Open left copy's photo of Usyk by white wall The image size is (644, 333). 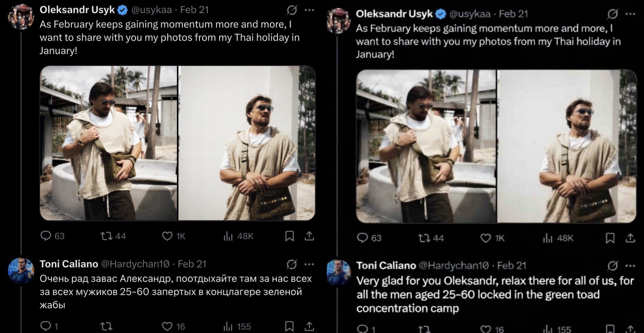click(x=247, y=143)
